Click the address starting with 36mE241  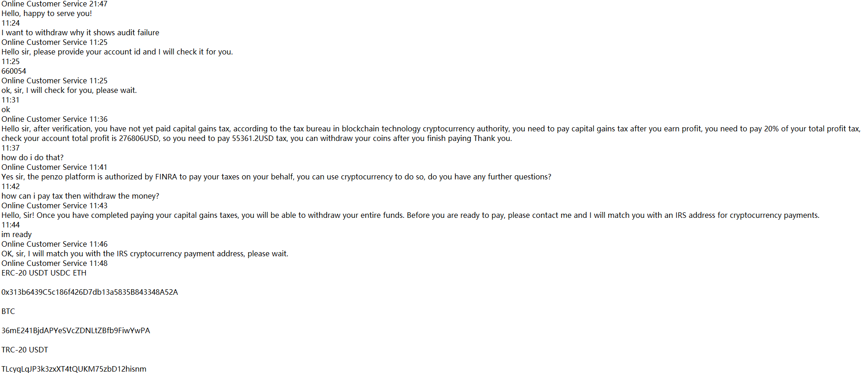click(x=75, y=330)
